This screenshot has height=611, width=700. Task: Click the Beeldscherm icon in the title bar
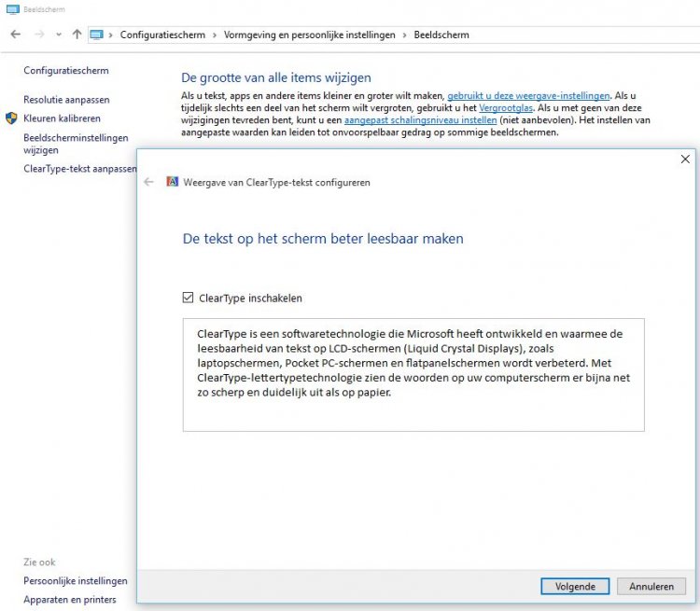pos(10,8)
